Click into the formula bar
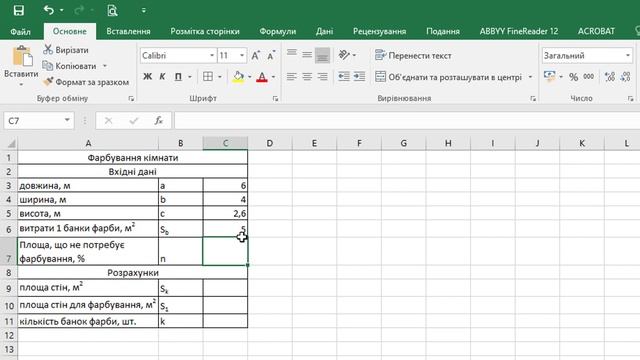This screenshot has height=360, width=640. pos(407,121)
